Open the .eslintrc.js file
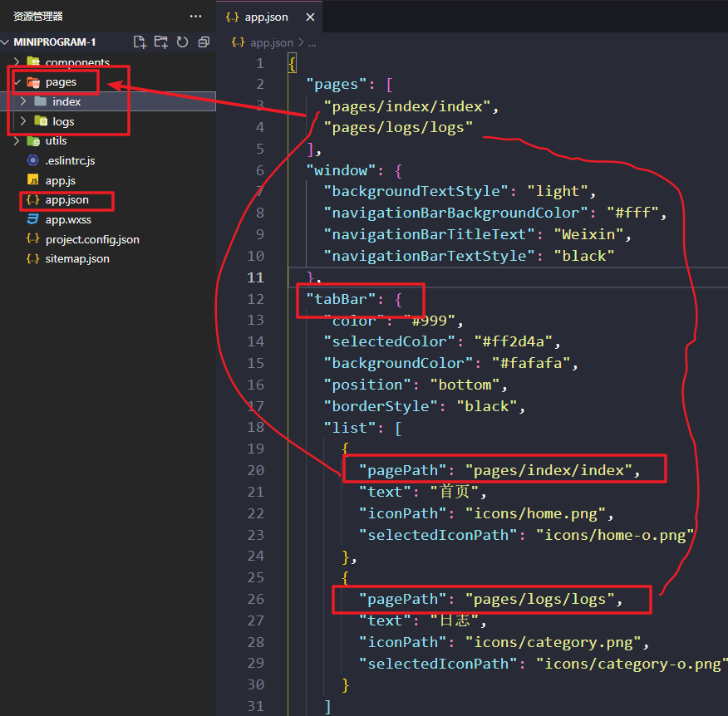728x716 pixels. [70, 160]
